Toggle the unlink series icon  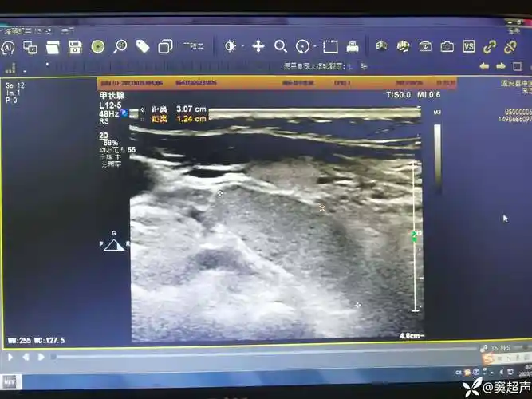click(x=510, y=47)
